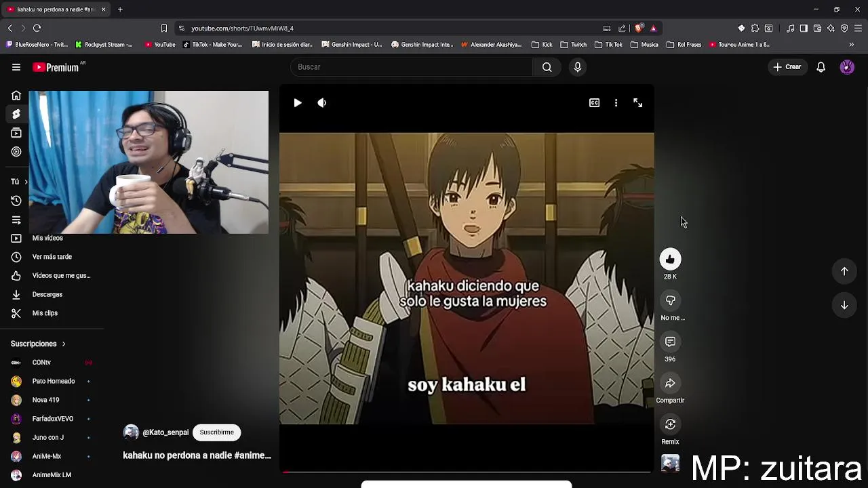Screen dimensions: 868x488
Task: Click the magnifier search button
Action: click(547, 67)
